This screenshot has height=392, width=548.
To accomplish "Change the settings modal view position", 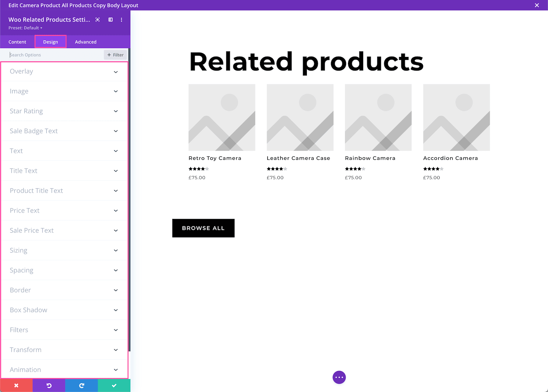I will pos(110,19).
